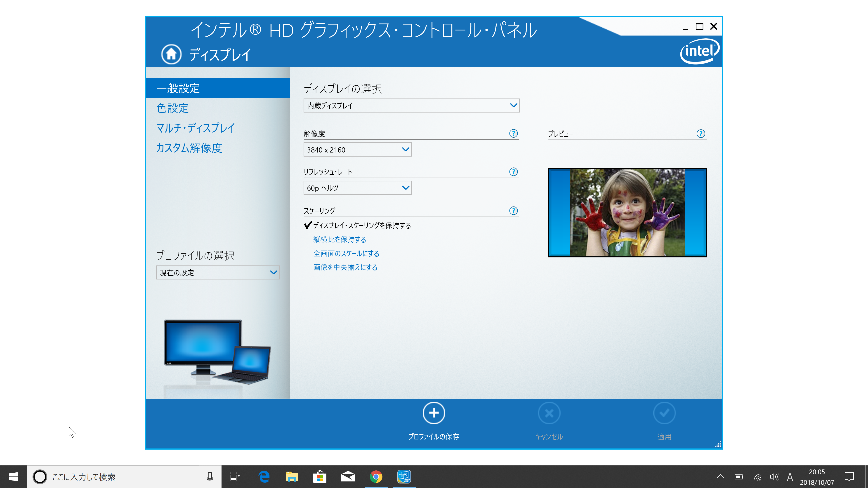This screenshot has height=488, width=868.
Task: Maximize the Intel control panel window
Action: (699, 27)
